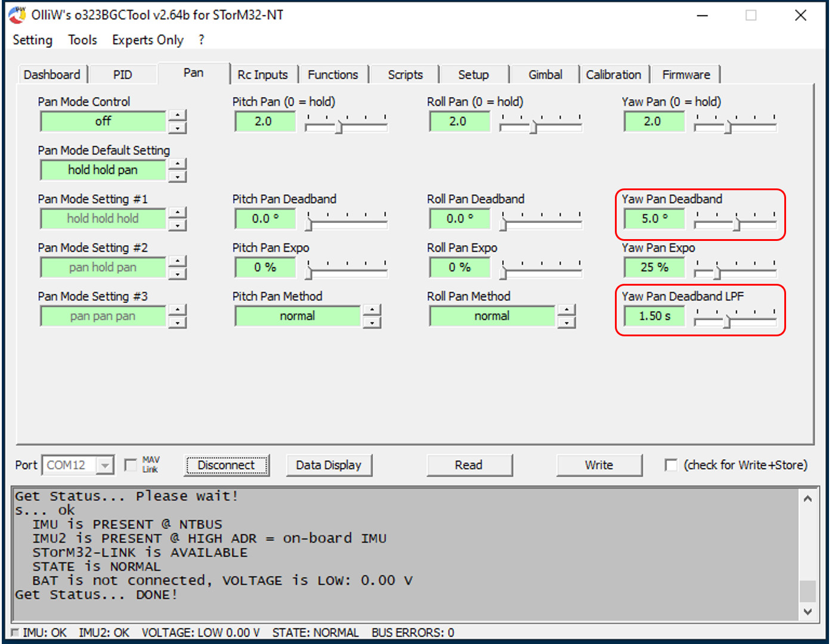
Task: Open the COM12 port dropdown
Action: (x=105, y=465)
